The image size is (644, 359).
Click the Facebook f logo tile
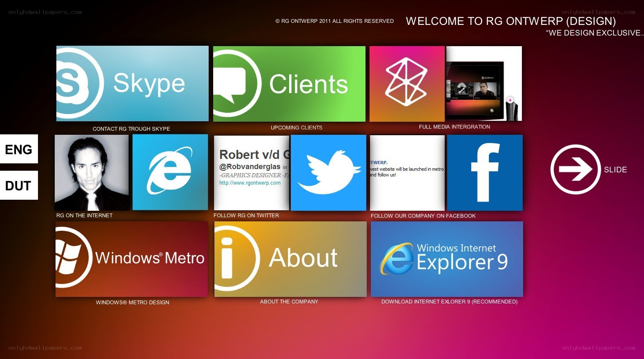[x=485, y=173]
